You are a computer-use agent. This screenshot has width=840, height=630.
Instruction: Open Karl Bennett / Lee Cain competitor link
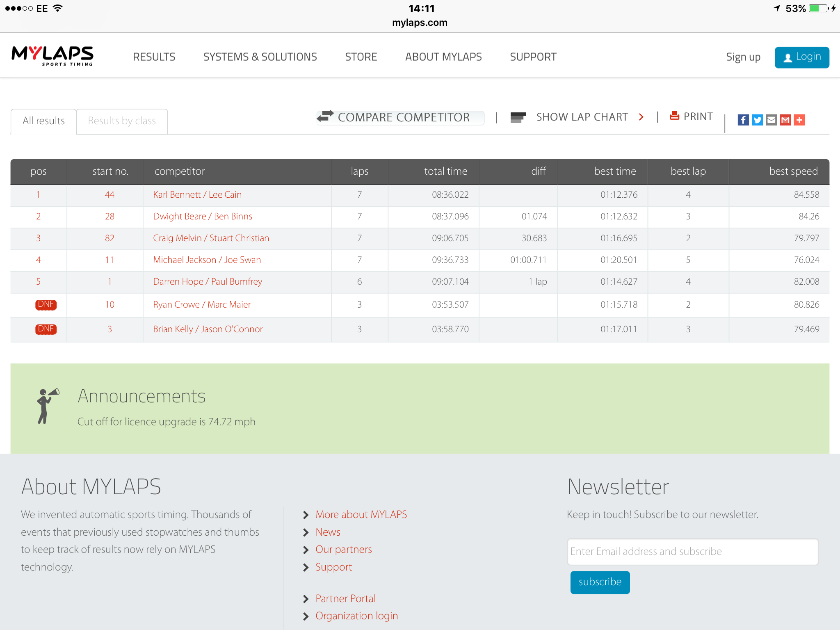[197, 195]
